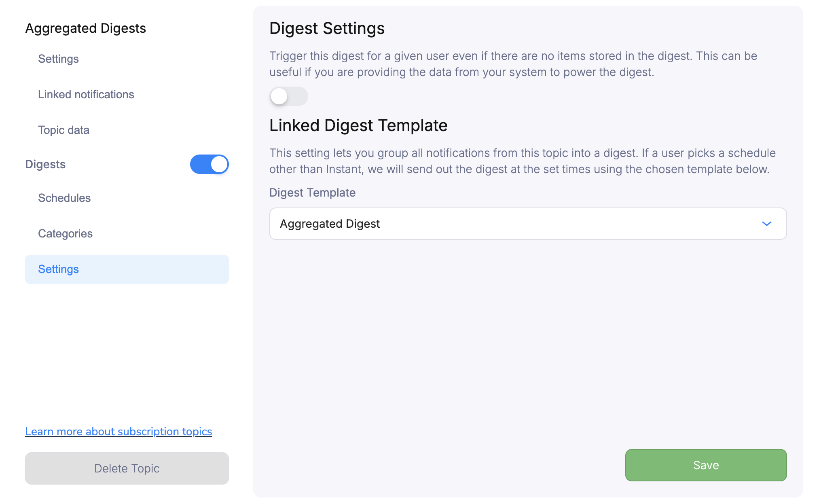Screen dimensions: 821x504
Task: Select Schedules under Digests
Action: (x=64, y=198)
